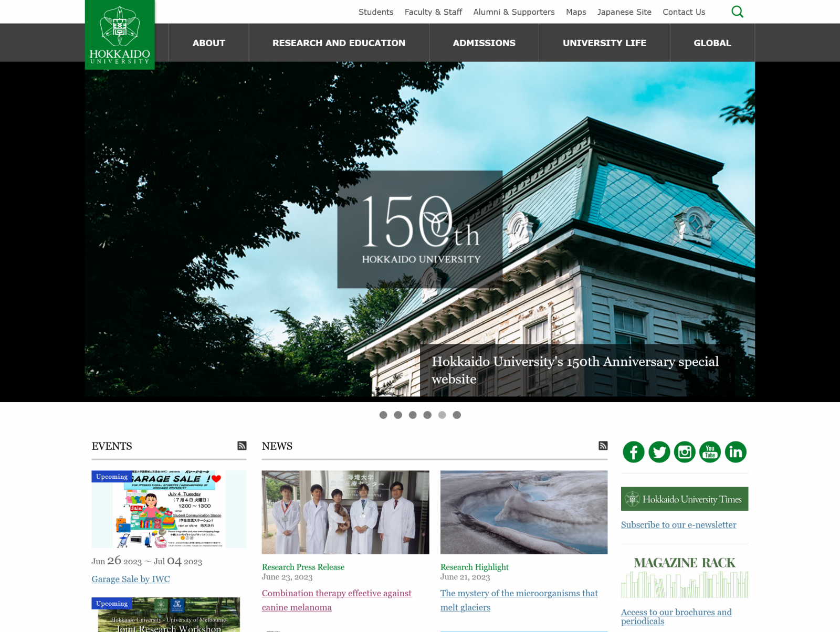The height and width of the screenshot is (632, 840).
Task: Open the Facebook social icon
Action: (x=634, y=452)
